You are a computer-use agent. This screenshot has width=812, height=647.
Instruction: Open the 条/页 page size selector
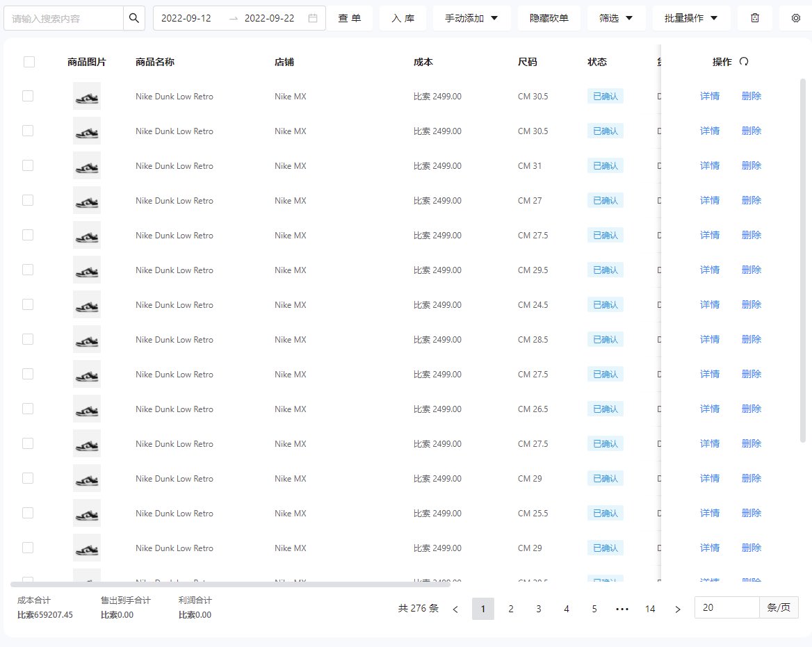click(x=779, y=607)
